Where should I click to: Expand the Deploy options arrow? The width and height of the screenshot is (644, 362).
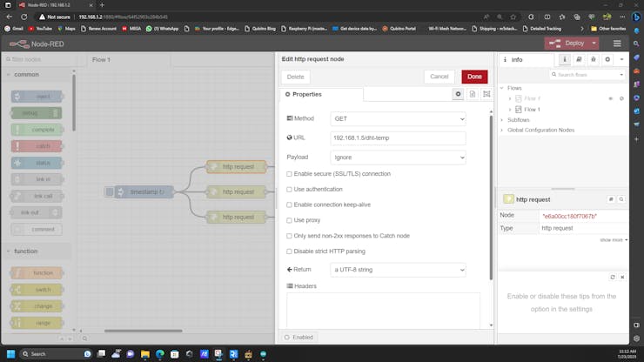coord(594,43)
